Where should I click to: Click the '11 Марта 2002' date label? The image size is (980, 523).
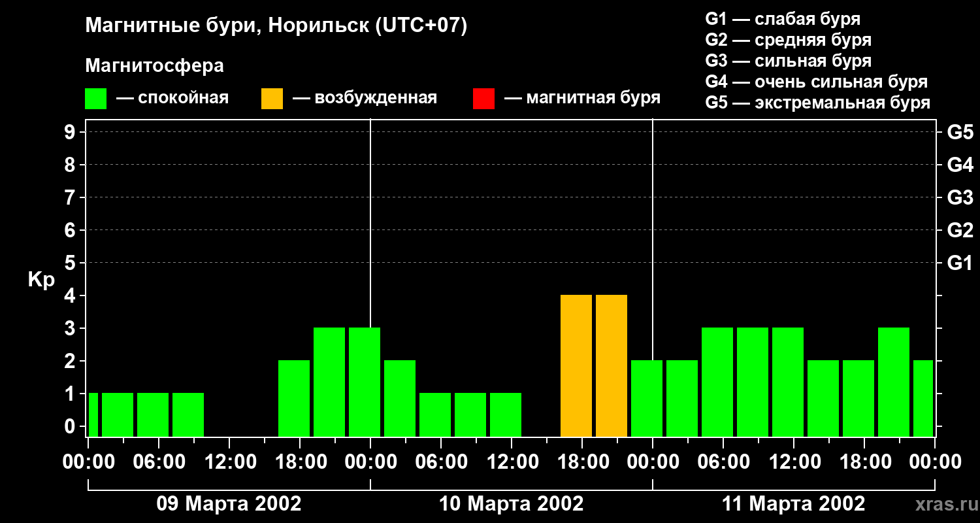793,504
